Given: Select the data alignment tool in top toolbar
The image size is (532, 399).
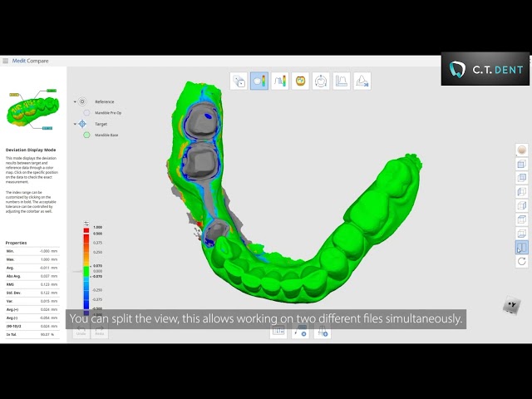Looking at the screenshot, I should pos(239,81).
